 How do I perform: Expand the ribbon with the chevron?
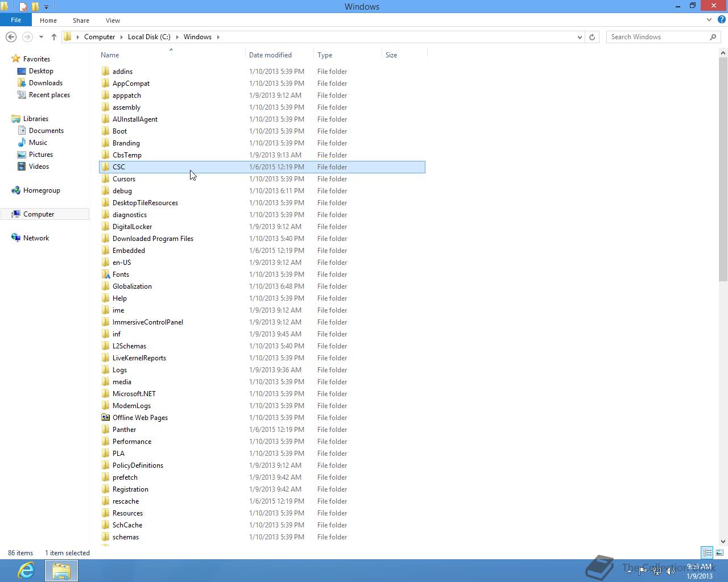coord(709,20)
